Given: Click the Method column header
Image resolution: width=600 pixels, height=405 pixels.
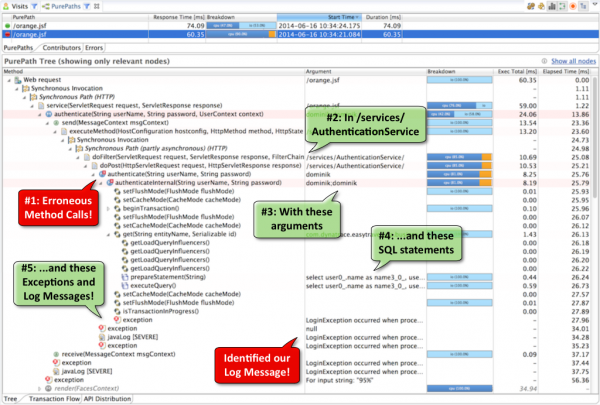Looking at the screenshot, I should tap(153, 72).
